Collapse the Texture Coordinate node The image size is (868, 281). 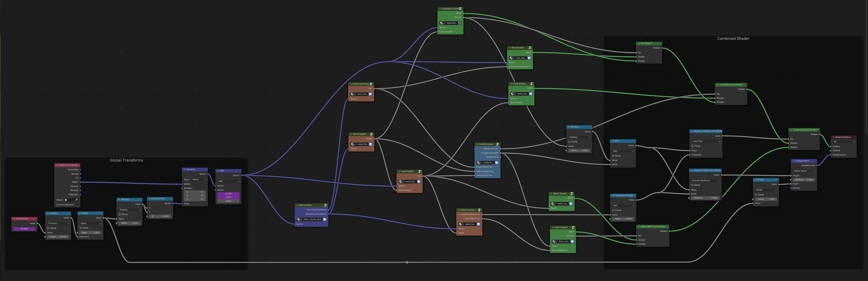point(57,165)
